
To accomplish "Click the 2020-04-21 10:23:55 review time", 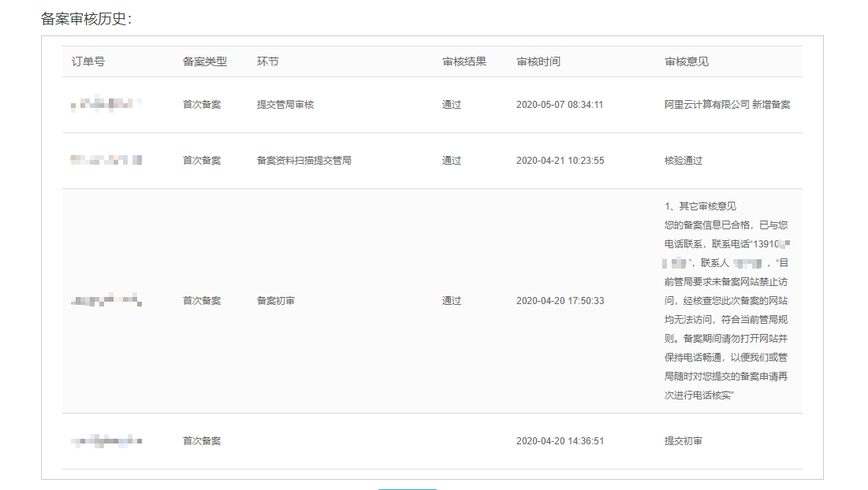I will point(560,160).
